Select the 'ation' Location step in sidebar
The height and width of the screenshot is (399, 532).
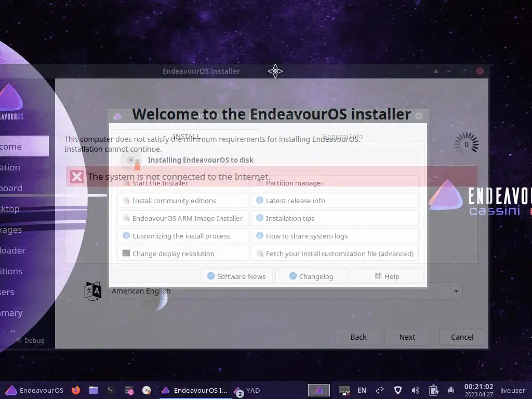(24, 167)
